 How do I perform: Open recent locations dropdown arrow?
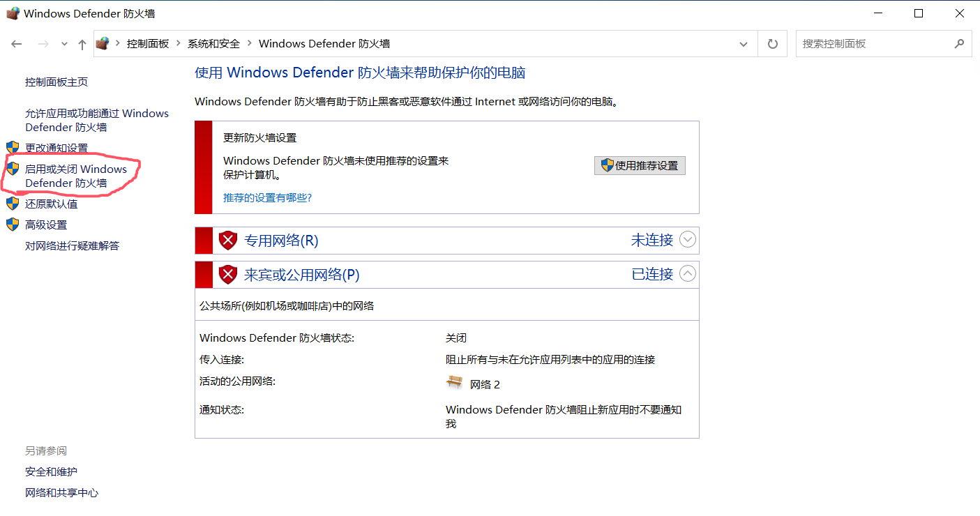click(x=64, y=44)
